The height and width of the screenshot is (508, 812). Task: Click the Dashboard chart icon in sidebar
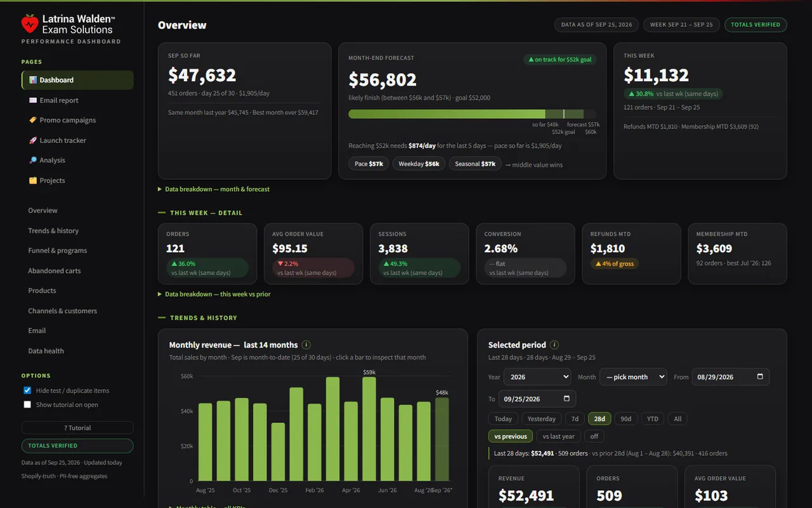pyautogui.click(x=33, y=80)
